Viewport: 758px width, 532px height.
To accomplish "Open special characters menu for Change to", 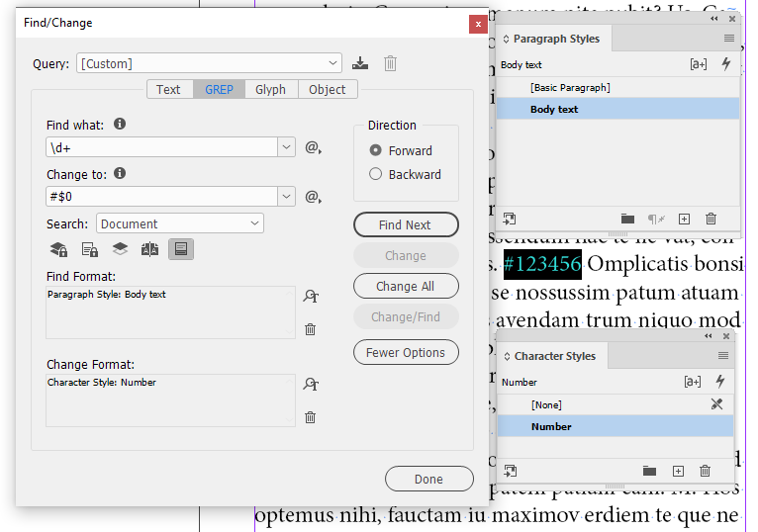I will (313, 197).
